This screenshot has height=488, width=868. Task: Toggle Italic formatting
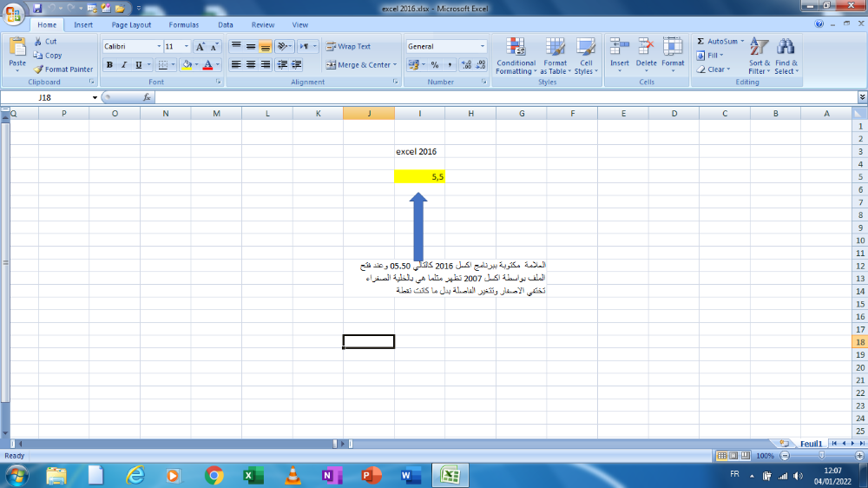[124, 65]
